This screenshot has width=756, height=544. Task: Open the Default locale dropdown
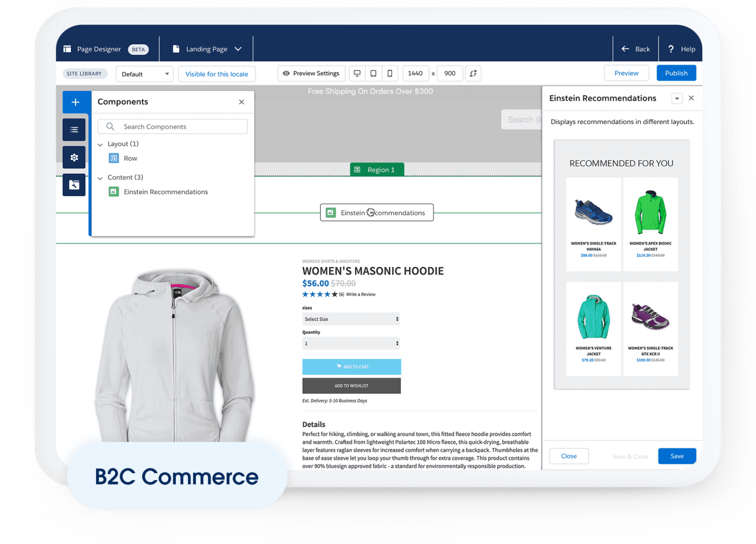click(145, 74)
